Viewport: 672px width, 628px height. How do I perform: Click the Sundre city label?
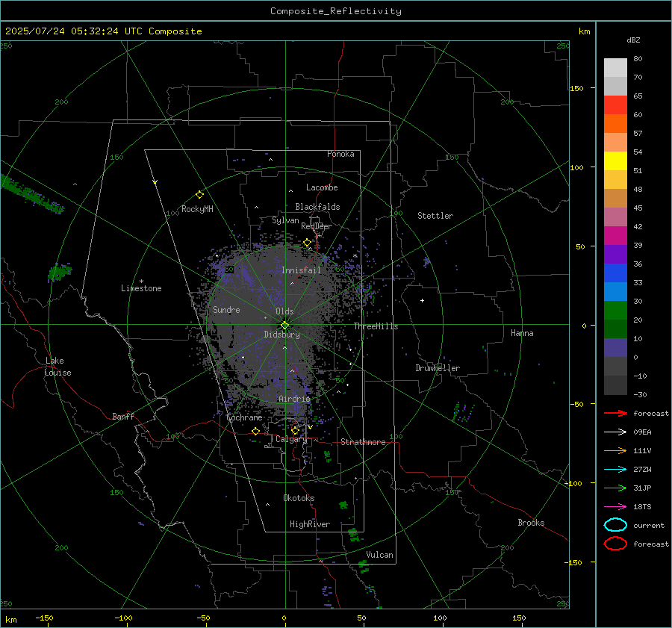[x=226, y=309]
